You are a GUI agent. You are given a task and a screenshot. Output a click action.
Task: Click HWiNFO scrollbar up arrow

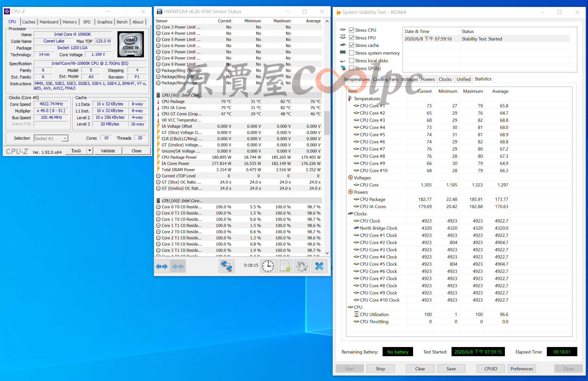pyautogui.click(x=327, y=21)
